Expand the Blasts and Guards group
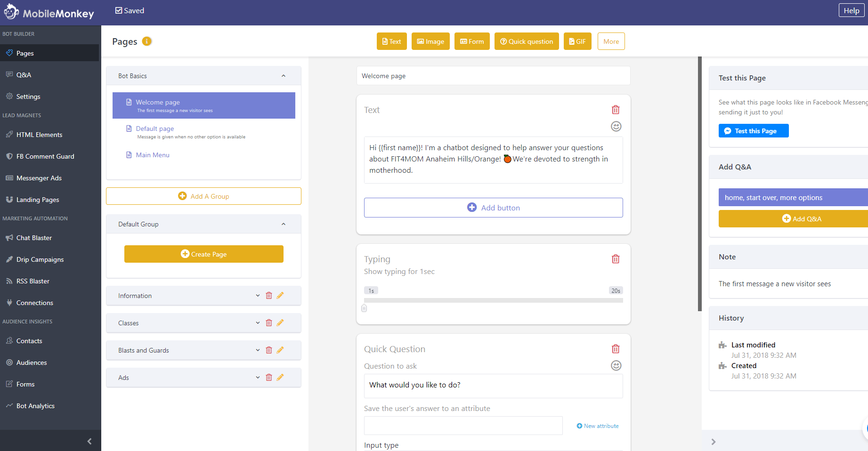868x451 pixels. click(258, 350)
